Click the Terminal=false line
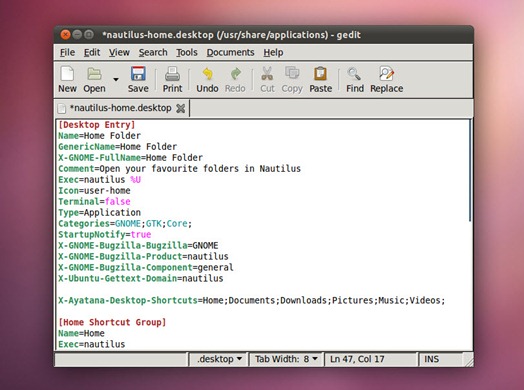The image size is (524, 390). 94,202
